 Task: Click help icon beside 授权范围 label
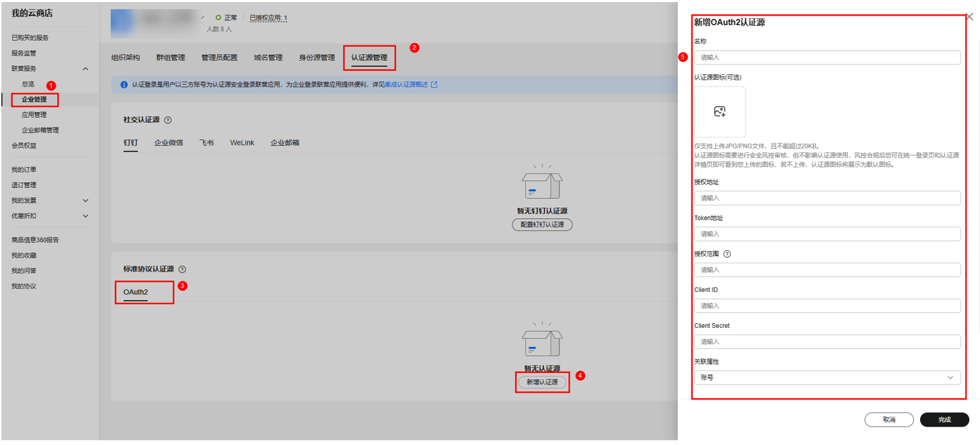727,254
